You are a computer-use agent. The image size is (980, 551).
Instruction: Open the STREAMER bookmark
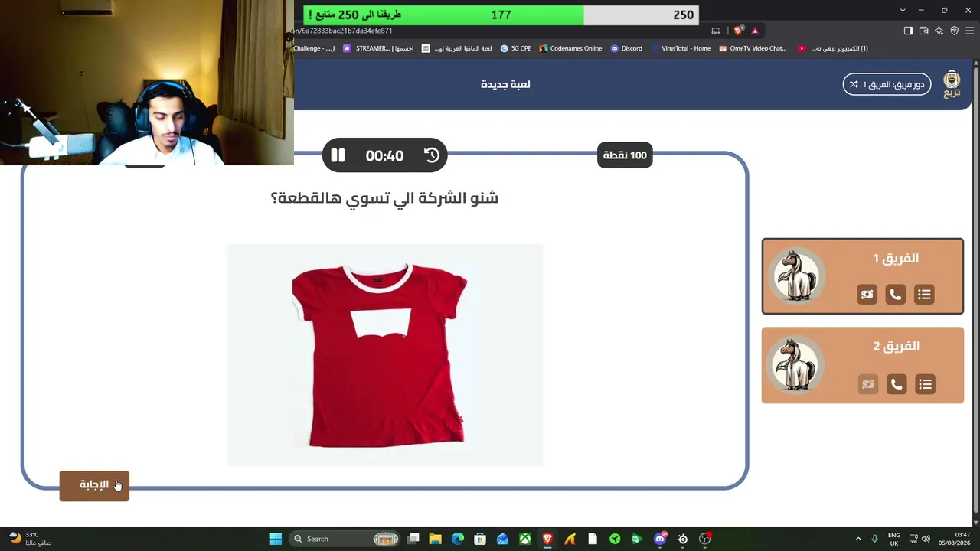point(378,48)
